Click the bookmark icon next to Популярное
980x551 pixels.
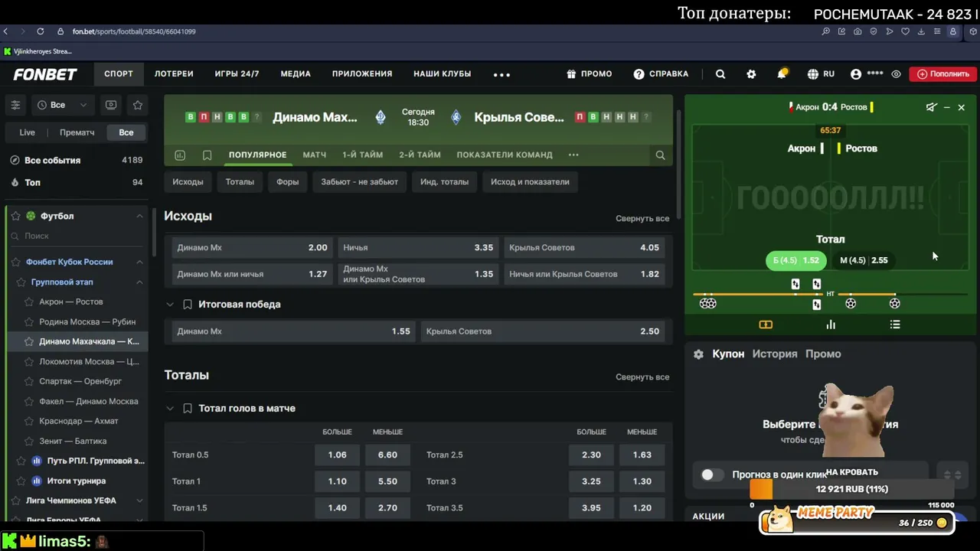pyautogui.click(x=207, y=155)
